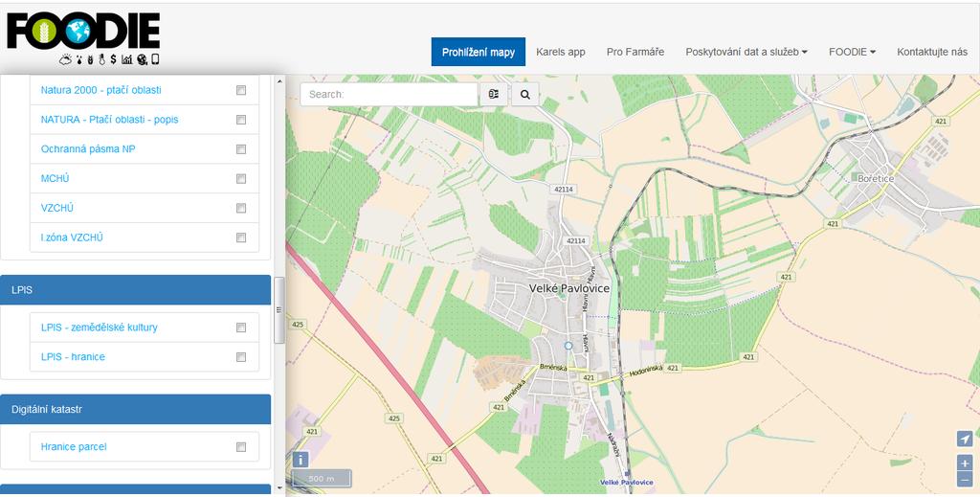
Task: Open Kontaktujte nás page
Action: click(932, 52)
